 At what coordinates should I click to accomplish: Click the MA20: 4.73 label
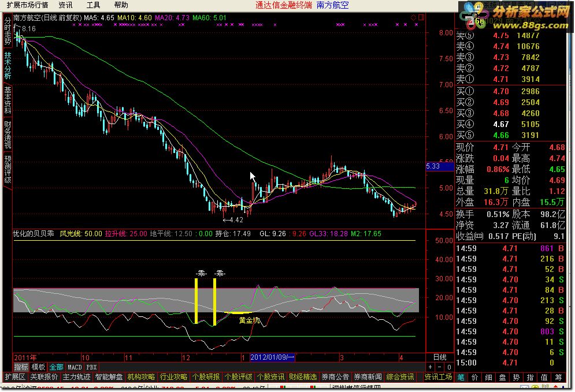172,17
